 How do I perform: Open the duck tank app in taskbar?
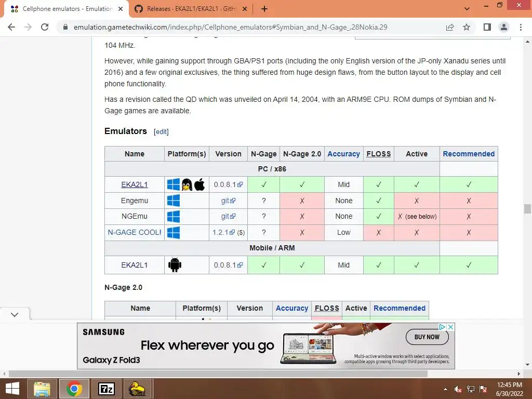[137, 389]
